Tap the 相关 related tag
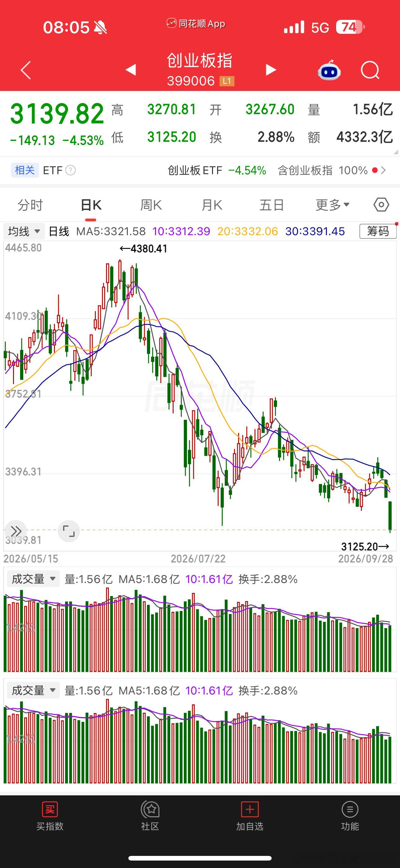Viewport: 400px width, 868px height. pyautogui.click(x=25, y=170)
